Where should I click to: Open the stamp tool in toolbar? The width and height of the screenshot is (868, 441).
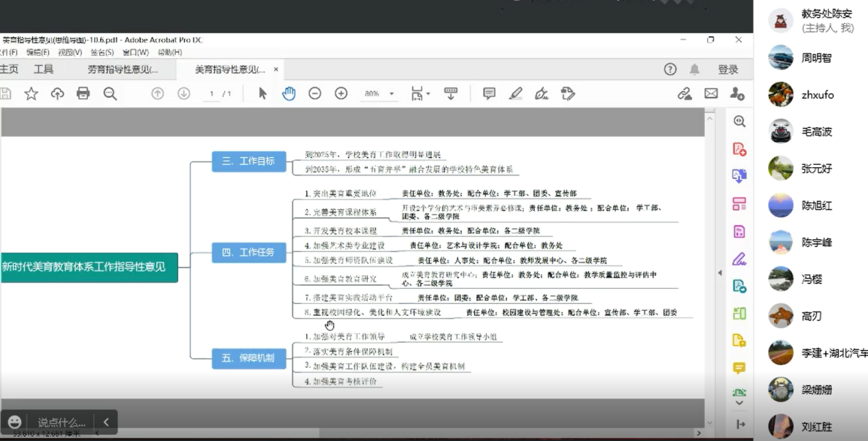567,94
